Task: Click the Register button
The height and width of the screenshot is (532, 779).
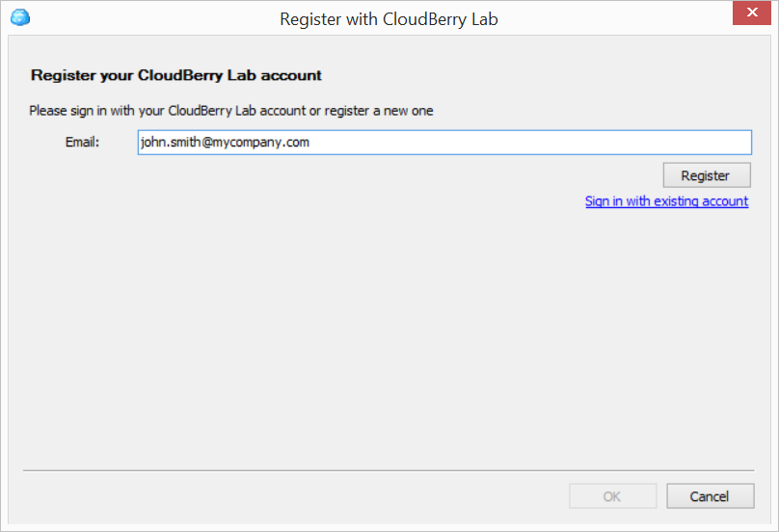Action: (707, 175)
